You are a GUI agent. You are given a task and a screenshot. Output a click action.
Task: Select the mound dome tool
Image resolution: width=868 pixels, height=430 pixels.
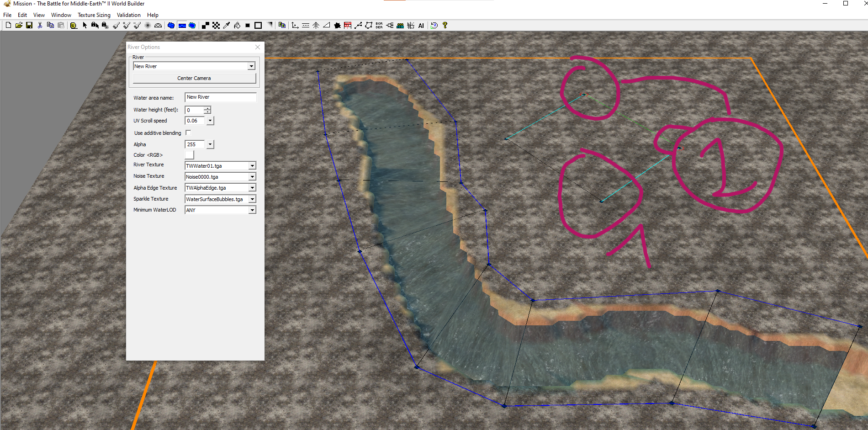pyautogui.click(x=158, y=25)
